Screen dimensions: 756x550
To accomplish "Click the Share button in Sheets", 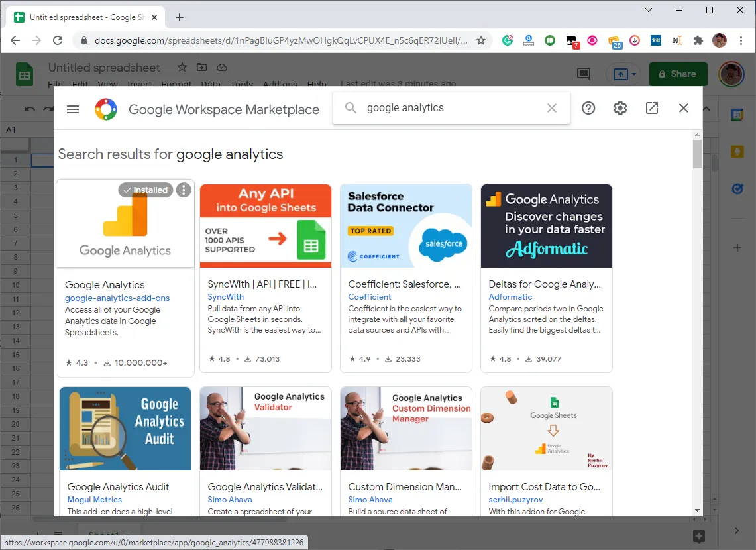I will coord(678,74).
